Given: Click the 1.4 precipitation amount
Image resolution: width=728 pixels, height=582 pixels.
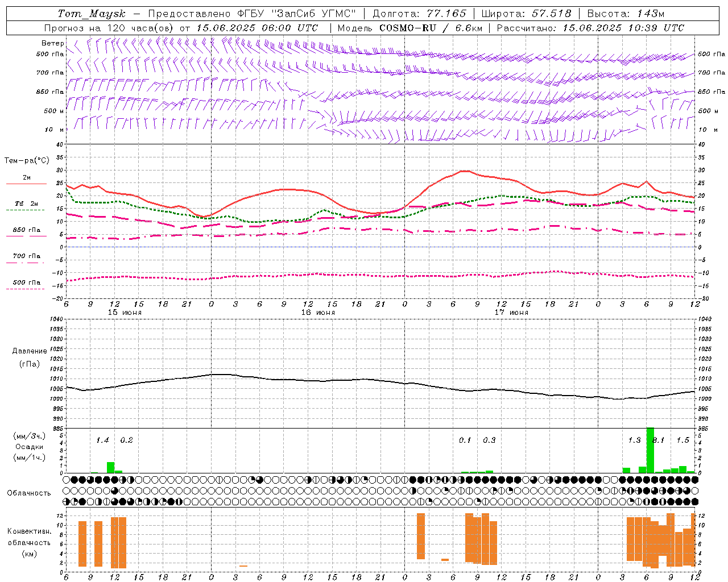Looking at the screenshot, I should point(102,440).
